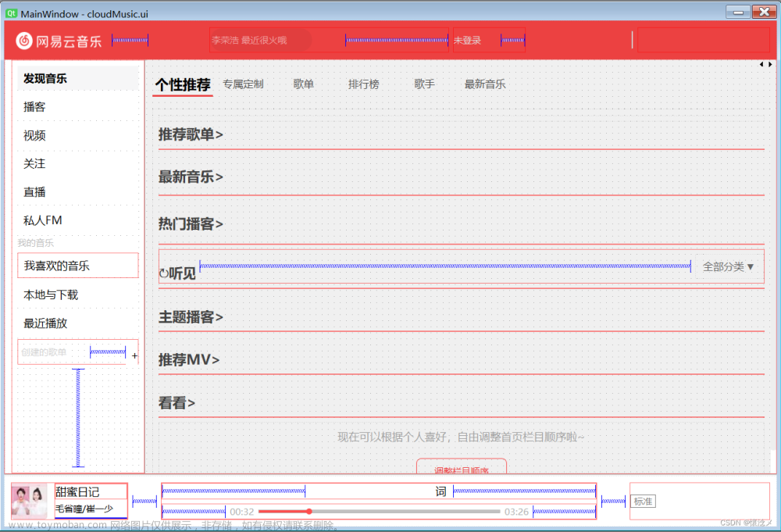This screenshot has height=532, width=781.
Task: Click the left page arrow at top right
Action: coord(761,64)
